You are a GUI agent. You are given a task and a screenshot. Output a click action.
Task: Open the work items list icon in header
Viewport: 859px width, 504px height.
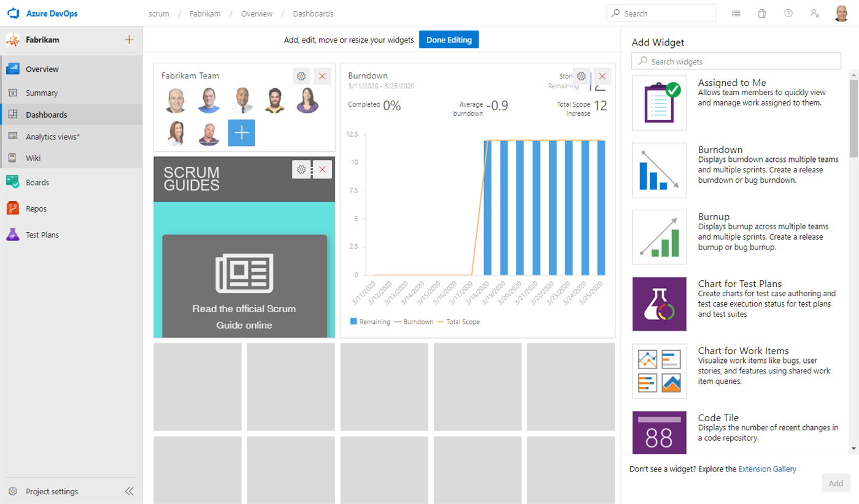pos(736,13)
